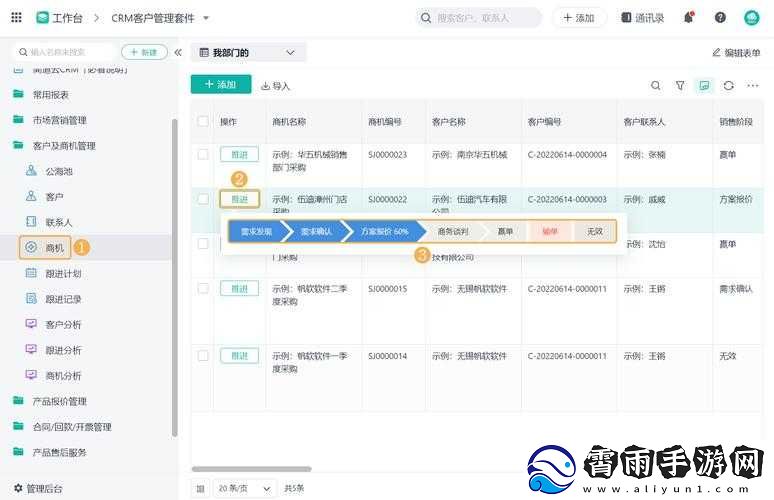Expand the 合同/回款/开票管理 folder
Image resolution: width=774 pixels, height=500 pixels.
click(x=72, y=427)
